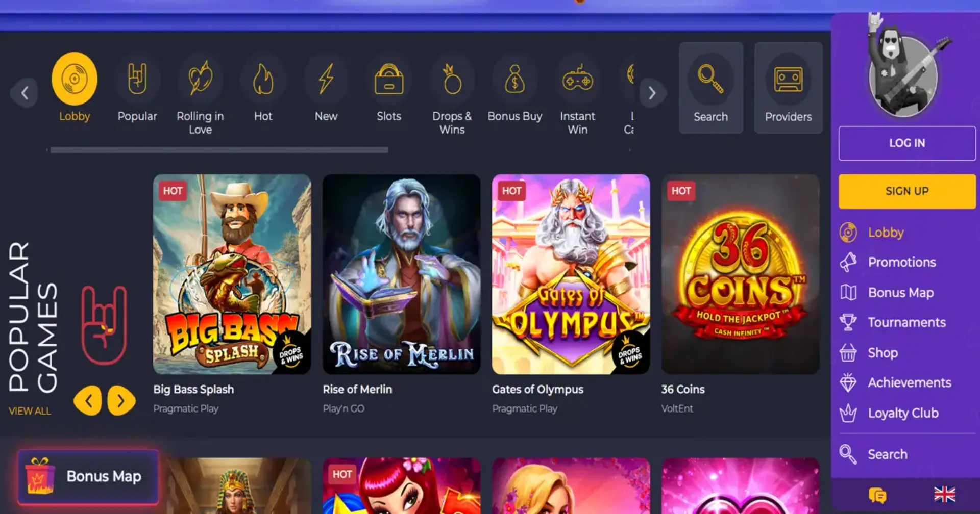Show next popular games with yellow arrow
This screenshot has height=514, width=980.
click(121, 401)
